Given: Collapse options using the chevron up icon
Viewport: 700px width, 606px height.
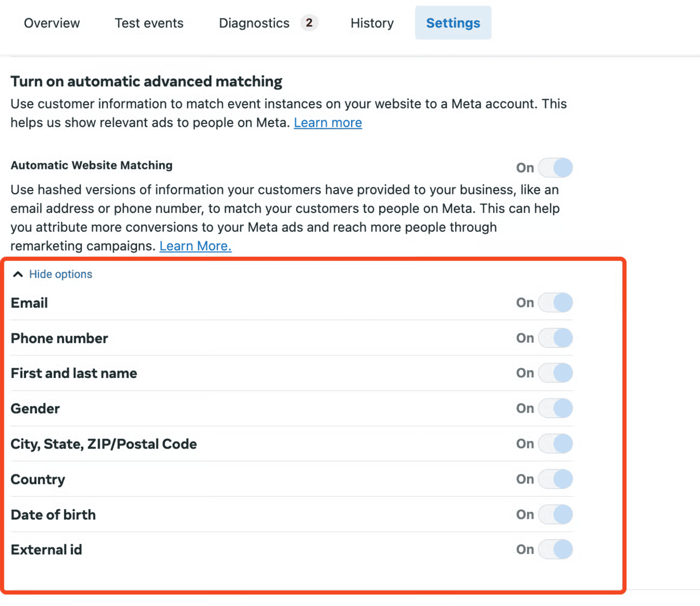Looking at the screenshot, I should tap(18, 275).
